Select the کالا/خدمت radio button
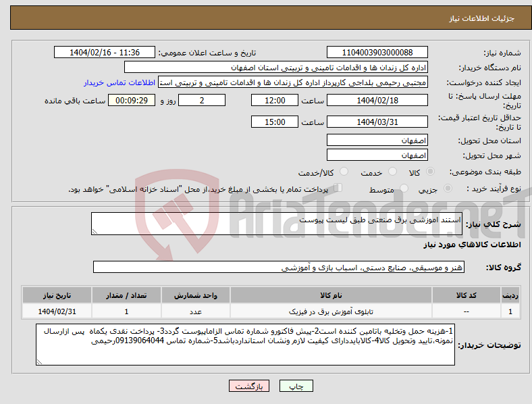The height and width of the screenshot is (404, 532). 344,172
